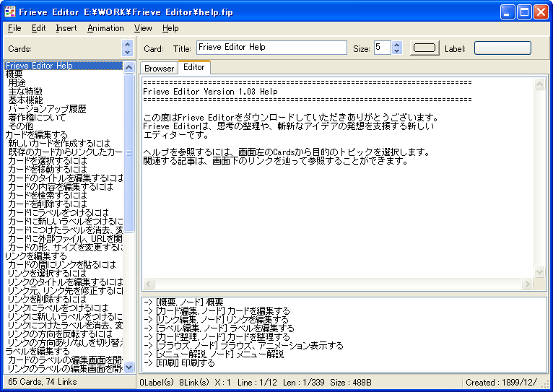Screen dimensions: 553x392
Task: Click editor horizontal scrollbar right arrow
Action: (527, 284)
